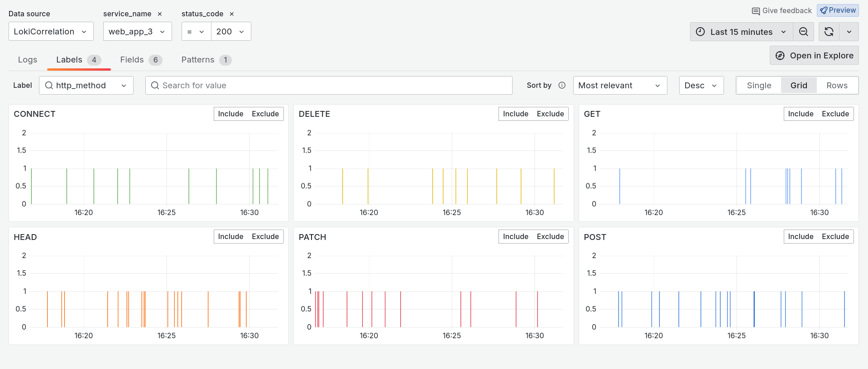Remove the service_name filter with its x icon

(160, 14)
